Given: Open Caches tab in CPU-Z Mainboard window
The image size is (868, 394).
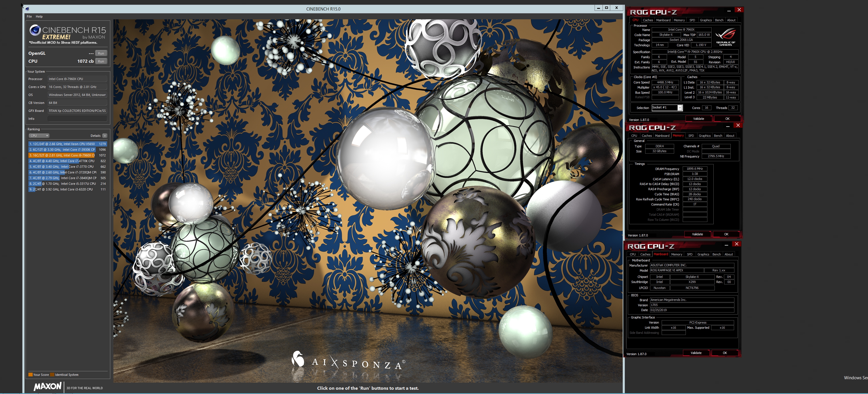Looking at the screenshot, I should tap(645, 254).
